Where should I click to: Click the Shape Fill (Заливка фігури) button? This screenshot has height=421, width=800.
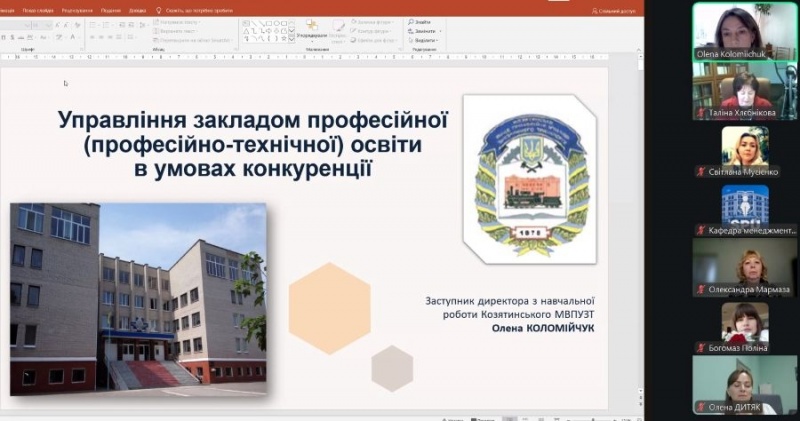[374, 22]
